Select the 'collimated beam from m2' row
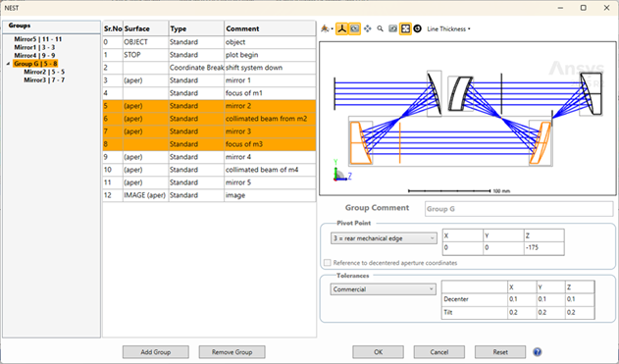The height and width of the screenshot is (364, 619). click(209, 119)
